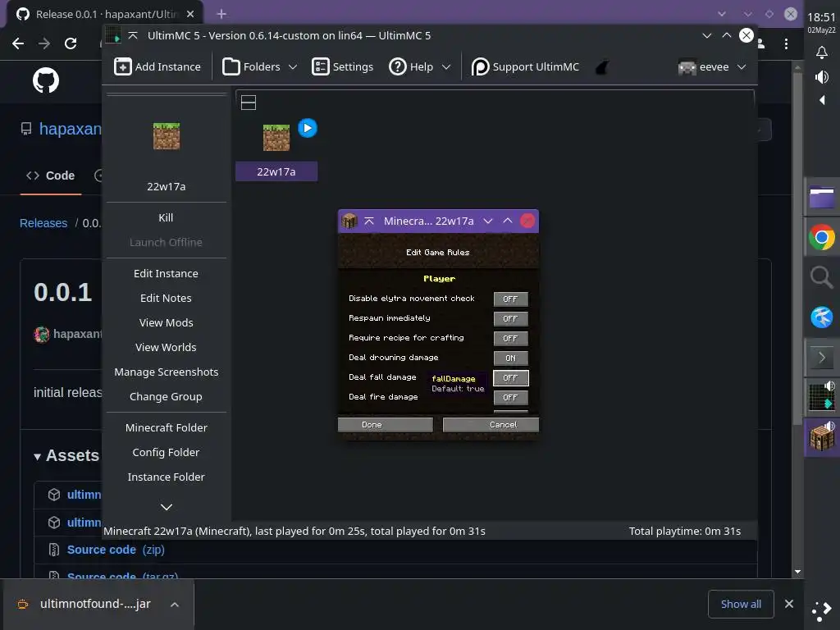
Task: Click the browser reload icon
Action: (71, 43)
